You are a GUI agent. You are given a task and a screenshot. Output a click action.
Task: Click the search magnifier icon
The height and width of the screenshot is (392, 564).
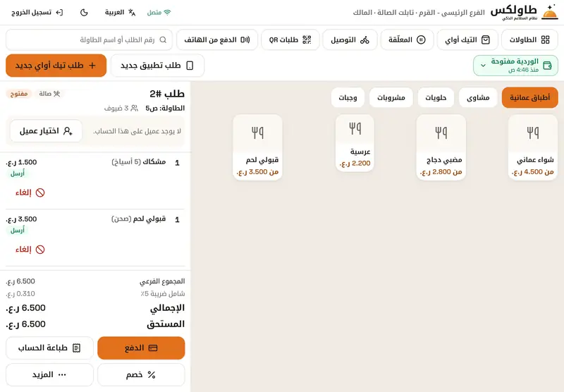click(x=163, y=39)
